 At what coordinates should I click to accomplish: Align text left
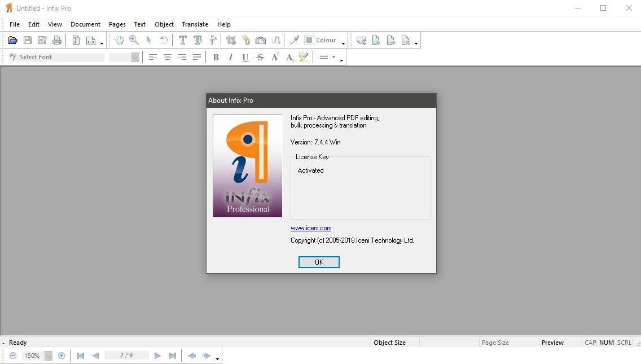click(152, 57)
